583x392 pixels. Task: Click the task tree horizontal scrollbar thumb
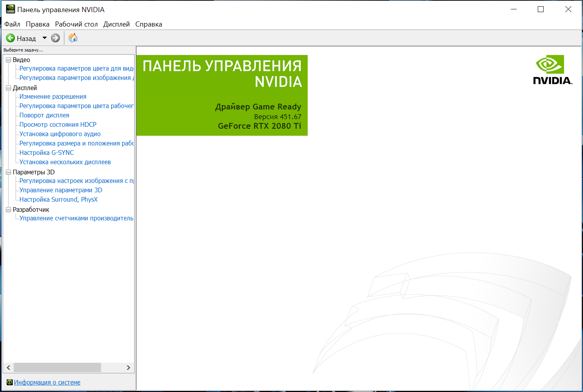[57, 367]
